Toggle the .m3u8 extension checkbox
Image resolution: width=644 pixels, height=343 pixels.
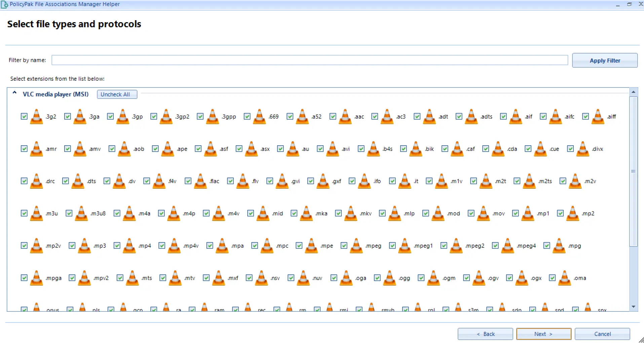[x=69, y=213]
